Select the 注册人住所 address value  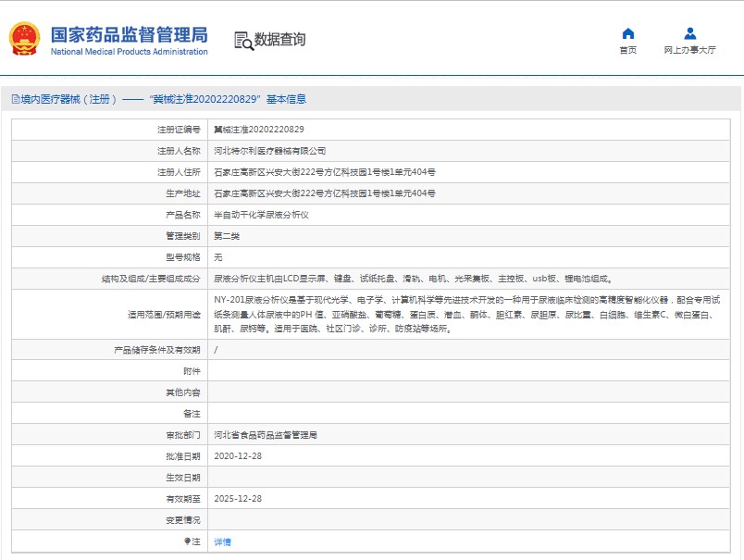(325, 172)
